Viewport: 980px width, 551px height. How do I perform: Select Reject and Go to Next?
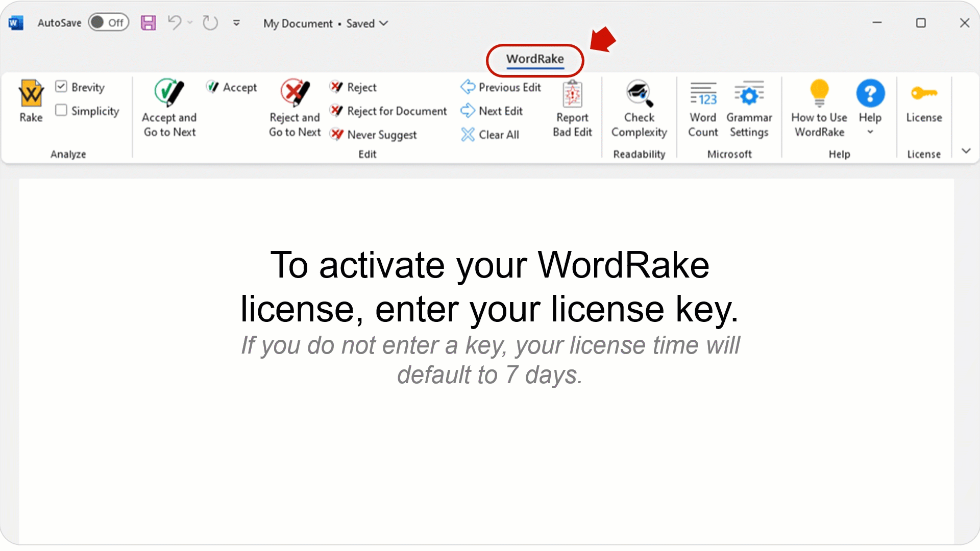pyautogui.click(x=294, y=108)
